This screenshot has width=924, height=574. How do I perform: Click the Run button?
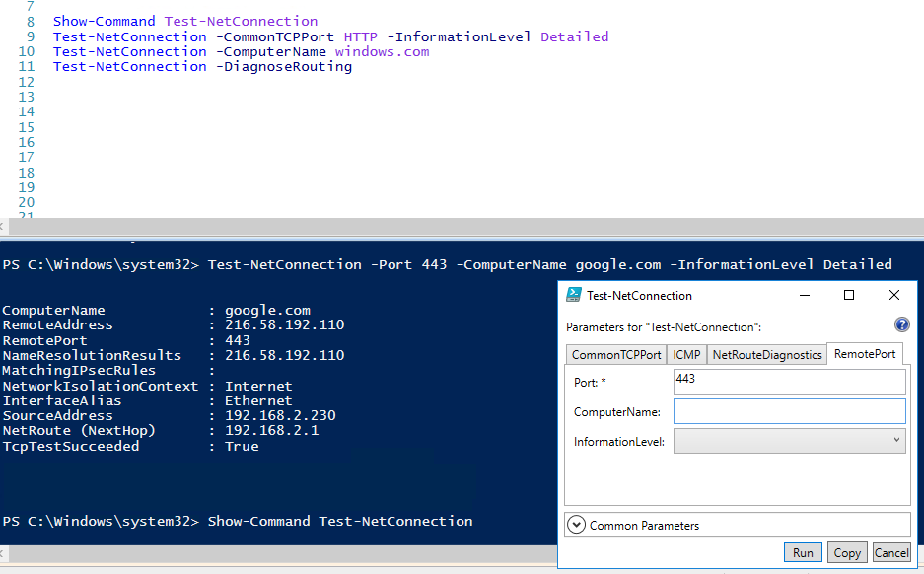[803, 552]
